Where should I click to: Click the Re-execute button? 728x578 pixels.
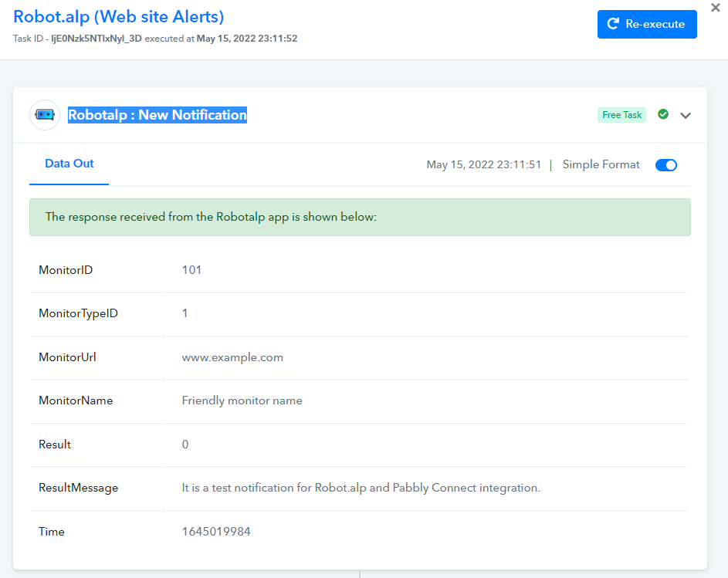click(x=647, y=24)
